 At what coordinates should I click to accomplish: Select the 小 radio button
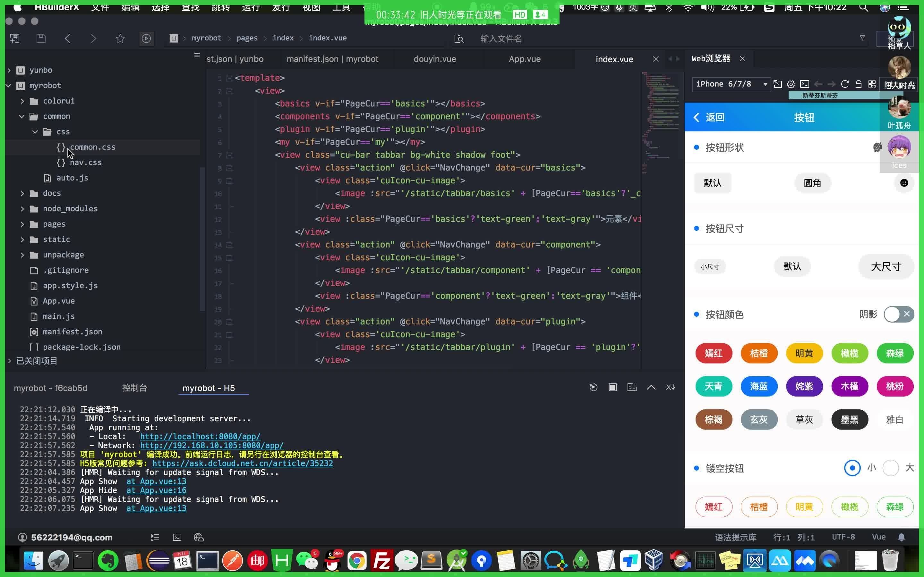[852, 468]
